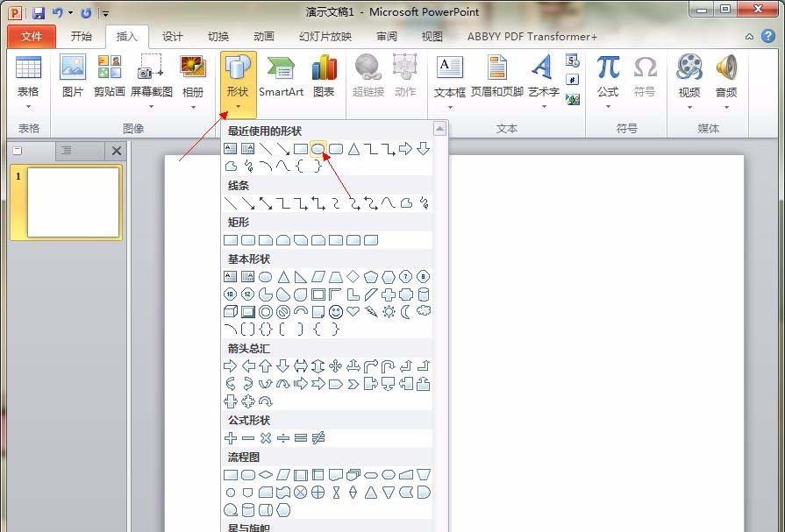Insert a SmartArt graphic
The width and height of the screenshot is (785, 532).
tap(282, 76)
